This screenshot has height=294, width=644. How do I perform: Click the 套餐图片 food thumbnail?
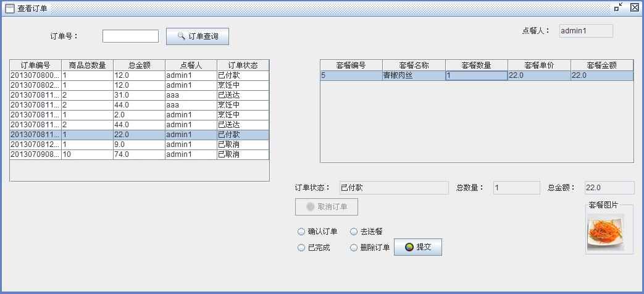[x=605, y=232]
